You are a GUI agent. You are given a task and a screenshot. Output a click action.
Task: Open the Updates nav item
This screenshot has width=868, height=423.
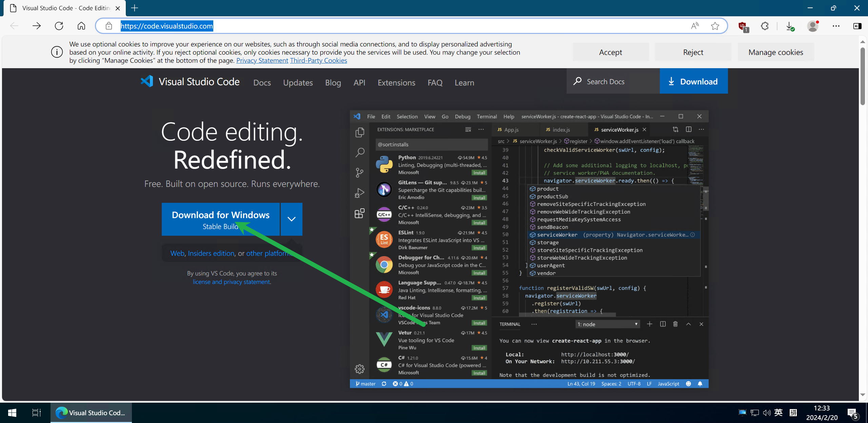(x=298, y=82)
